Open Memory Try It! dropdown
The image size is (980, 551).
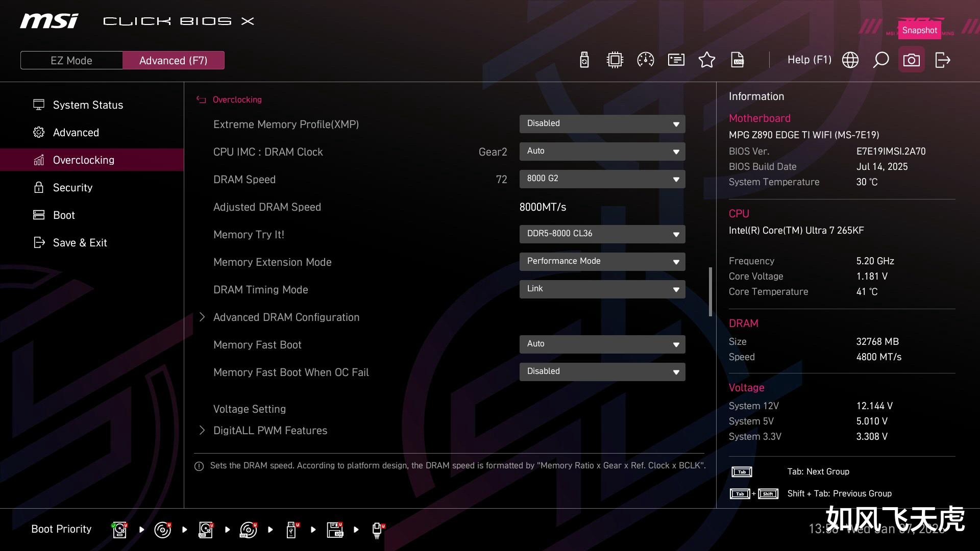pos(602,234)
